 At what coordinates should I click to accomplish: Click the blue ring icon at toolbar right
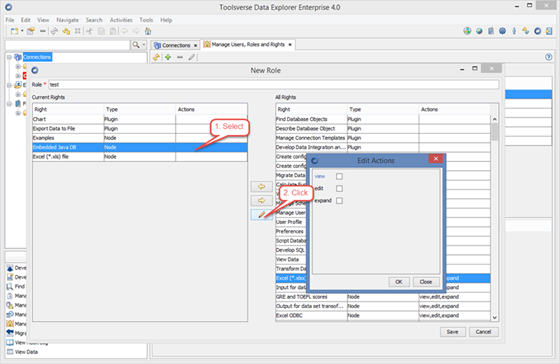click(x=538, y=31)
